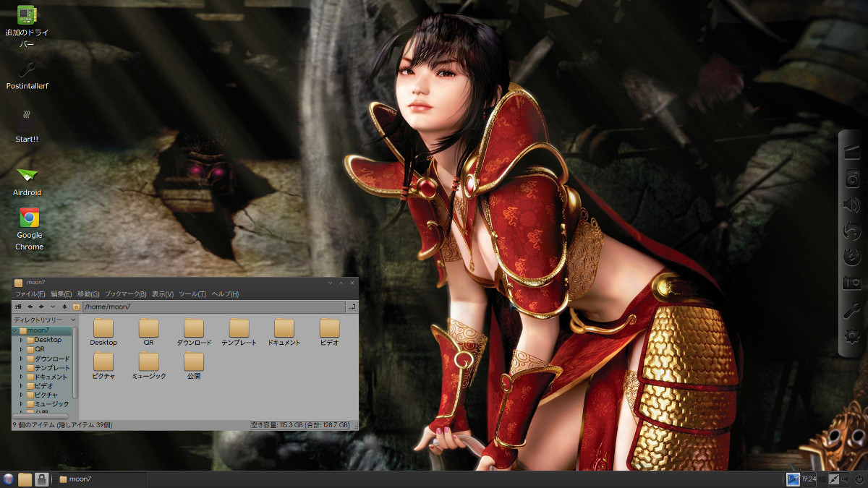This screenshot has height=488, width=868.
Task: Click the speaker volume icon in right dock
Action: pyautogui.click(x=852, y=205)
